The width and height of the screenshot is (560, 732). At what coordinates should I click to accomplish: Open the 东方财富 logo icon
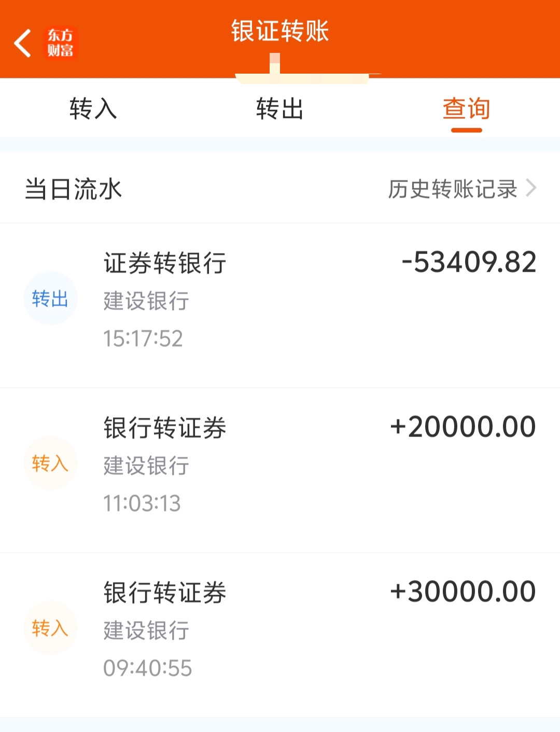coord(60,43)
